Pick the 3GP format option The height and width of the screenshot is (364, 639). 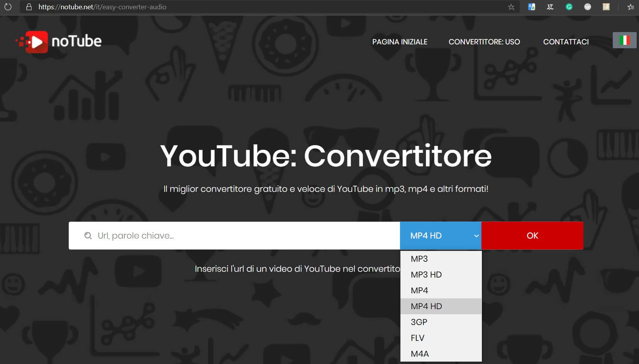click(x=419, y=322)
